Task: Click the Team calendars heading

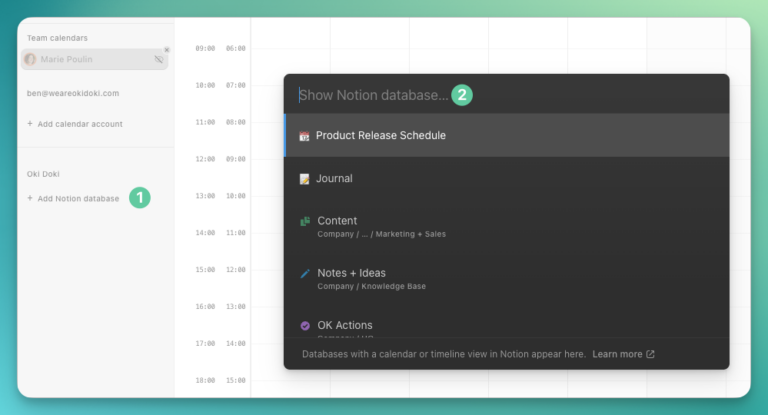Action: click(57, 38)
